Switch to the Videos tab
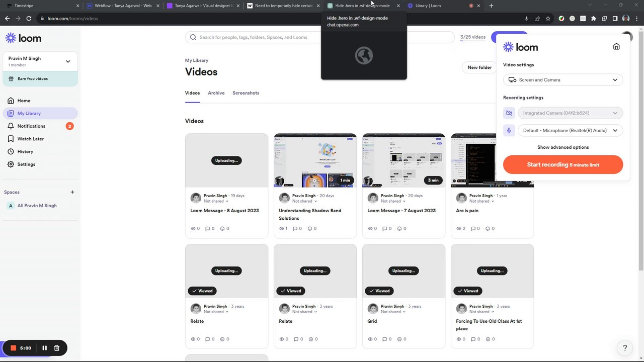Image resolution: width=644 pixels, height=362 pixels. tap(192, 93)
